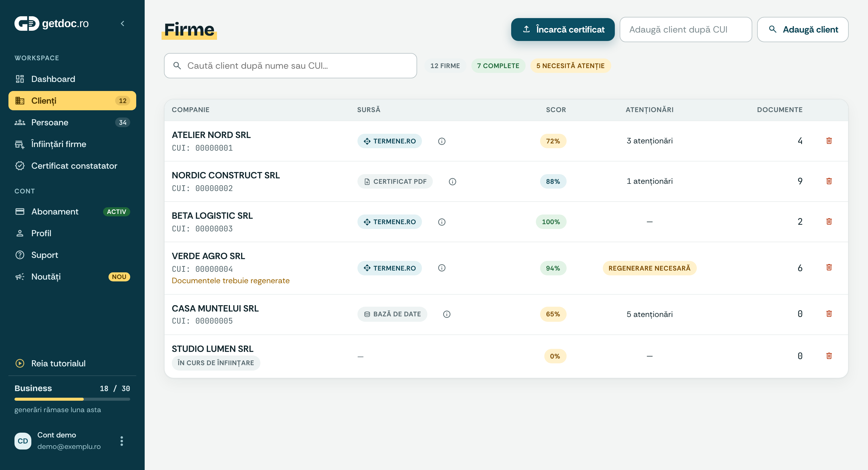Show source info for CASA MUNTELUI SRL
868x470 pixels.
(x=447, y=314)
